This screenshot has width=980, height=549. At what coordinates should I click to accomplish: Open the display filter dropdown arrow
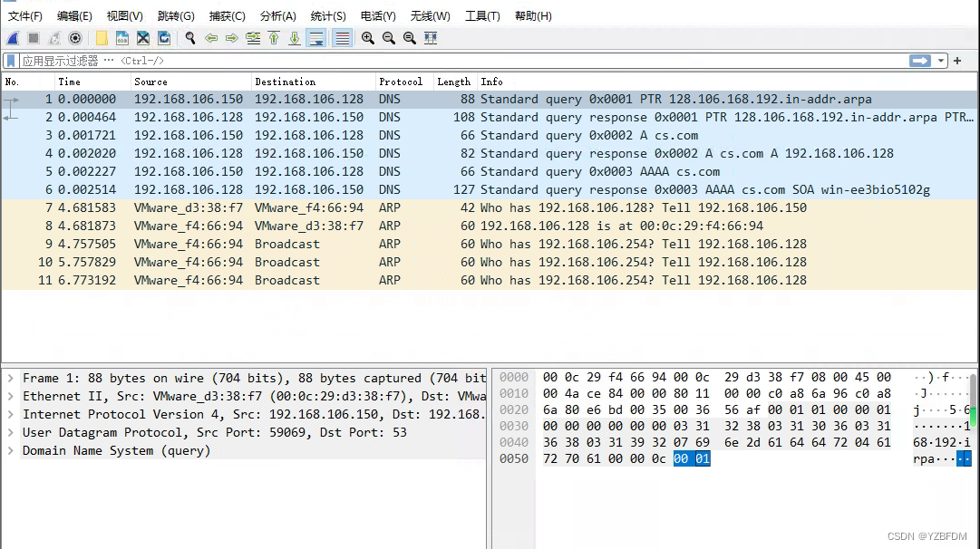[x=939, y=60]
